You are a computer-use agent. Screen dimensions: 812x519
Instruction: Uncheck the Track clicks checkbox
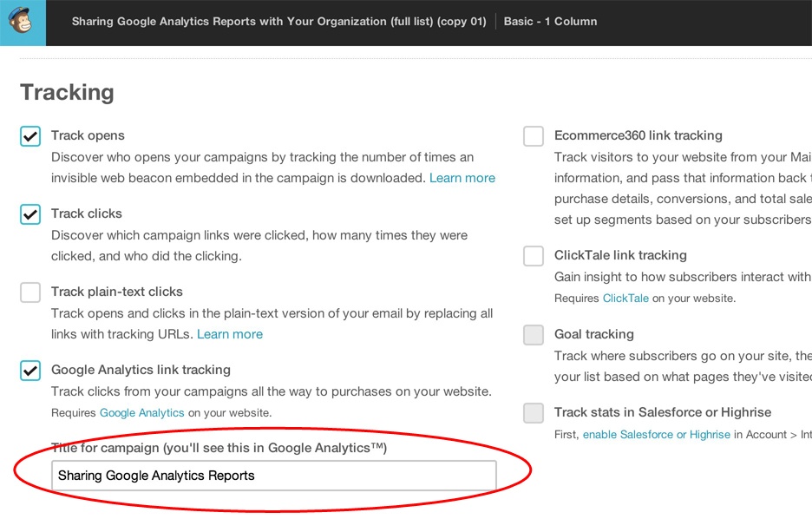click(x=30, y=214)
